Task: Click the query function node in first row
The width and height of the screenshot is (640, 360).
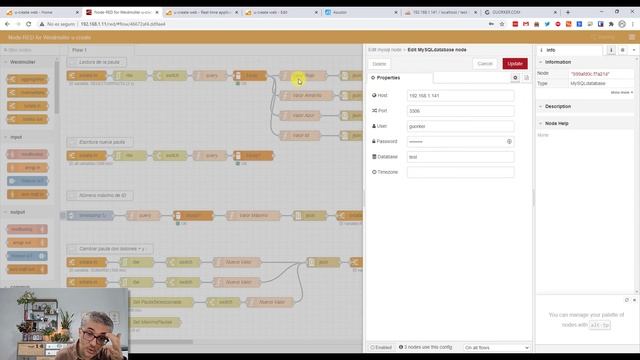Action: click(x=209, y=76)
